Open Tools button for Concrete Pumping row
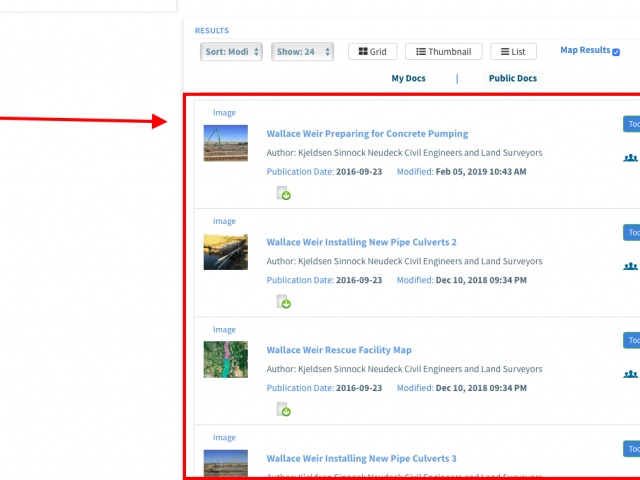This screenshot has width=640, height=480. (x=631, y=124)
